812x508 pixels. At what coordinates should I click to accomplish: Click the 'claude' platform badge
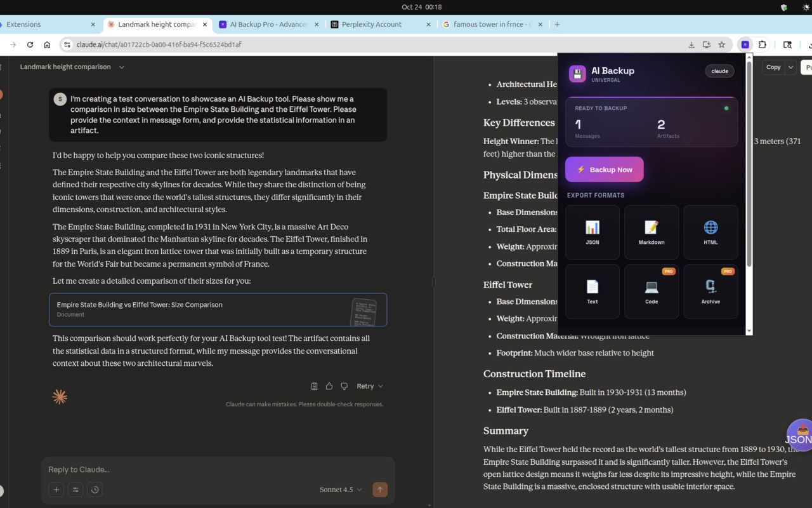click(x=719, y=71)
